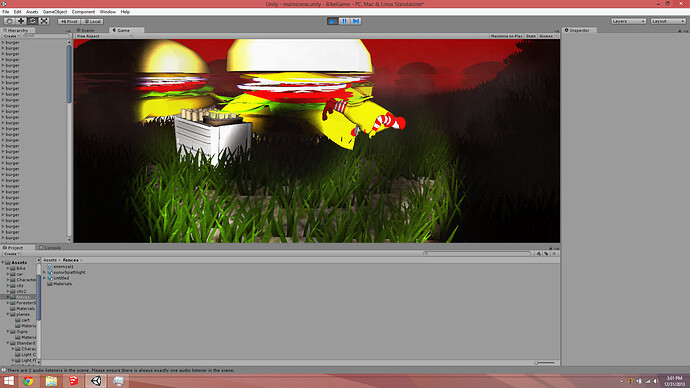690x388 pixels.
Task: Click the Project search field
Action: [477, 254]
